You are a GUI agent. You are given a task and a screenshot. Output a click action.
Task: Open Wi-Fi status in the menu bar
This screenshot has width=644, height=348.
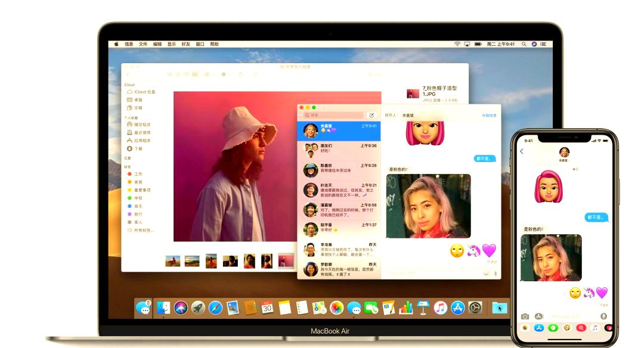457,44
